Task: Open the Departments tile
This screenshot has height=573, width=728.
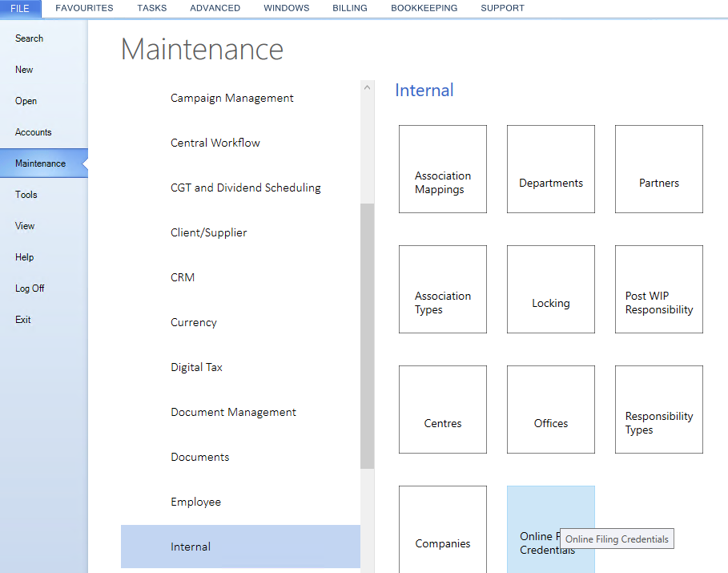Action: [x=551, y=169]
